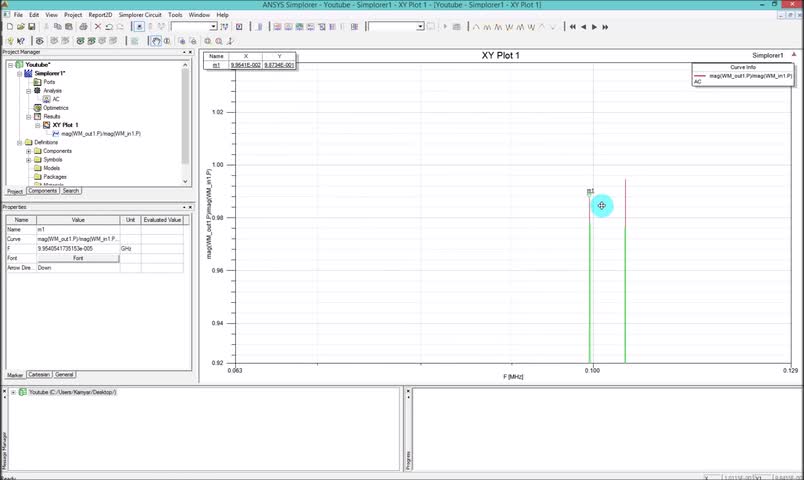The width and height of the screenshot is (804, 480).
Task: Click the Font button in Properties
Action: point(78,258)
